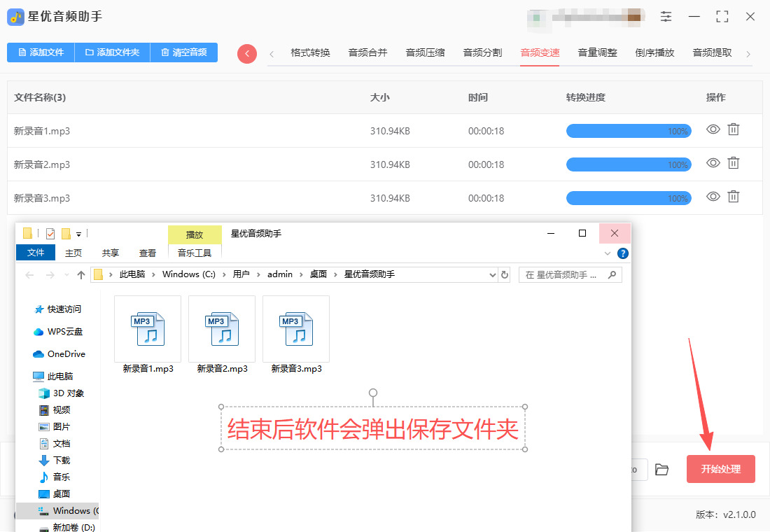Viewport: 770px width, 532px height.
Task: Click the progress bar of 新录音1.mp3
Action: pos(628,131)
